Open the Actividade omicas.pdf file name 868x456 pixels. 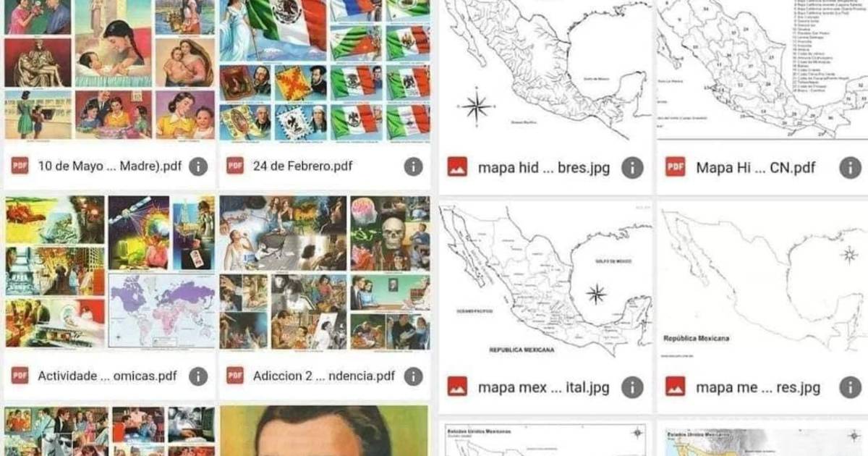pos(107,376)
